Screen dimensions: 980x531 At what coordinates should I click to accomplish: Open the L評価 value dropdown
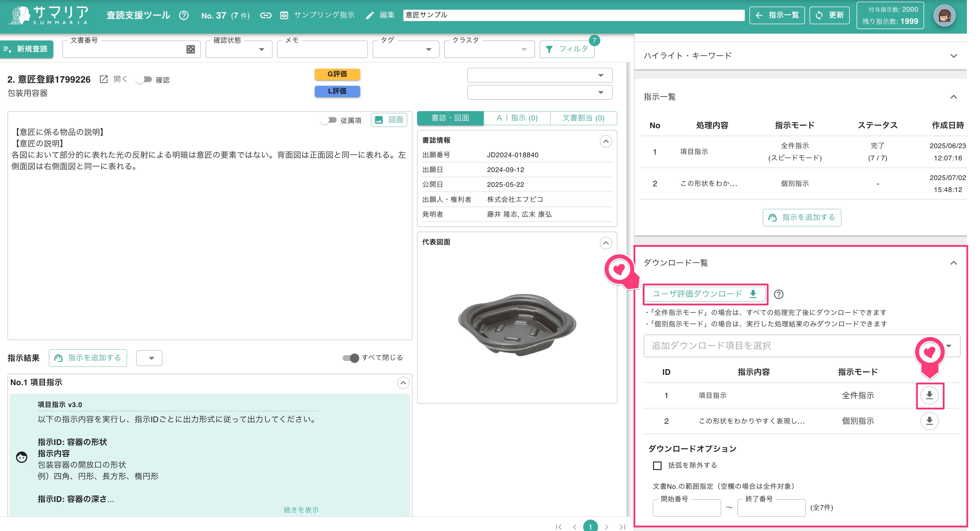(540, 92)
